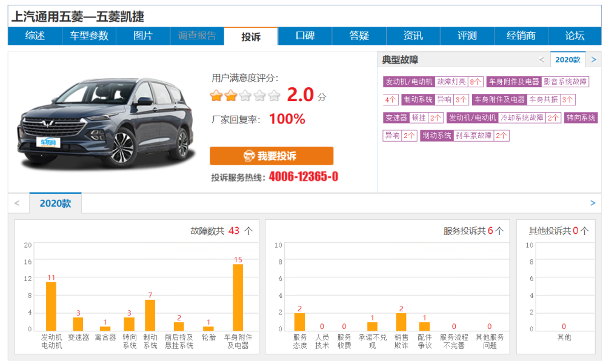Click the 典型故障 panel heading
Screen dimensions: 606x364
[x=400, y=59]
